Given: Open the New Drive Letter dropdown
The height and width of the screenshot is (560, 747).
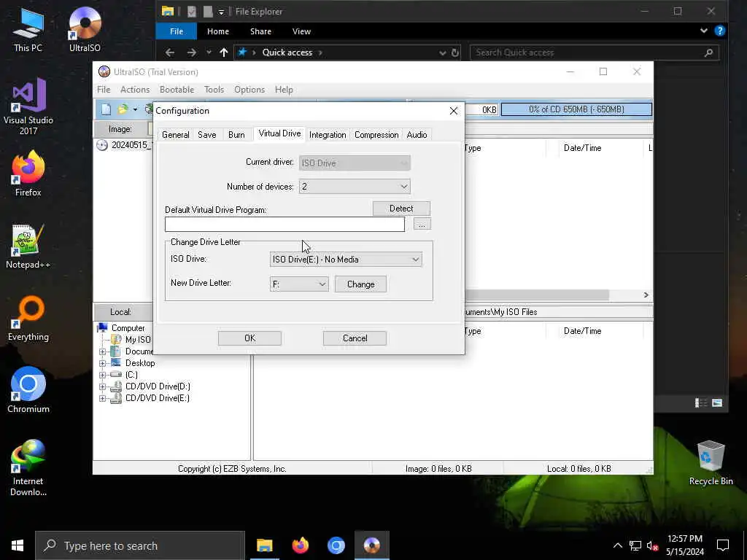Looking at the screenshot, I should (298, 284).
